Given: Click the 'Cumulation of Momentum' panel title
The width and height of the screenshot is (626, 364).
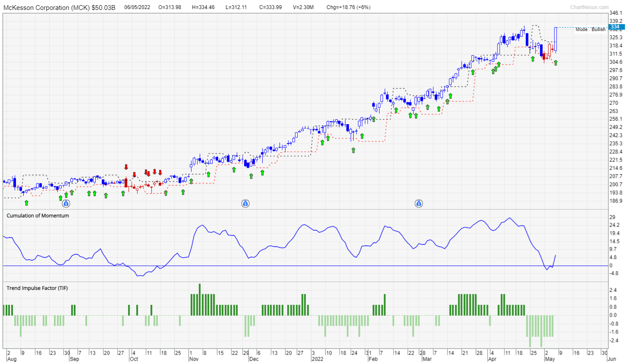Looking at the screenshot, I should [x=38, y=216].
